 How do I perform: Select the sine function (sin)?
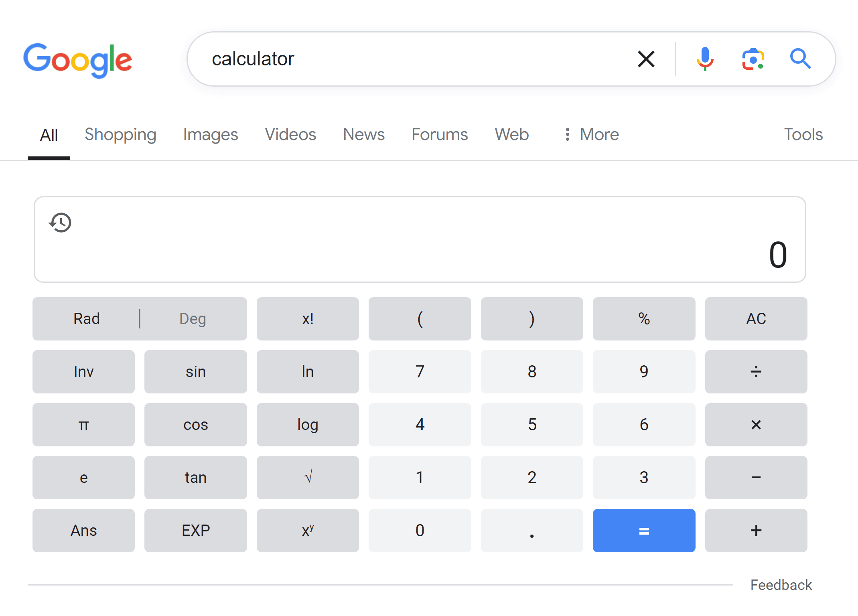tap(196, 372)
